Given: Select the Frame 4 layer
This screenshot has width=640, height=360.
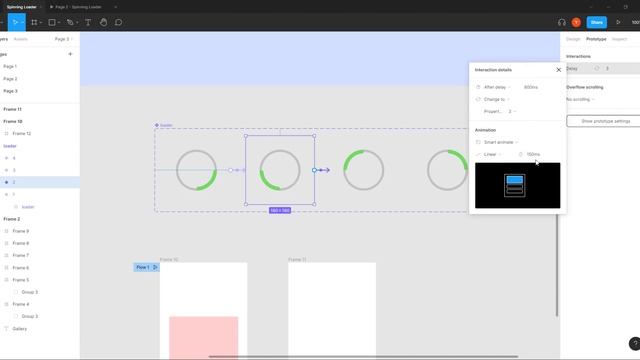Looking at the screenshot, I should coord(20,304).
